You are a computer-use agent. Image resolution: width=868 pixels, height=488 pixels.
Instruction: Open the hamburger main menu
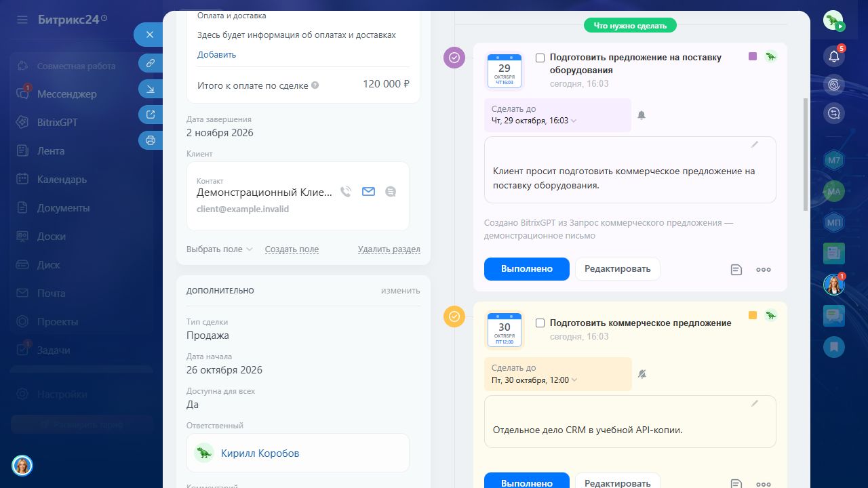(x=22, y=20)
